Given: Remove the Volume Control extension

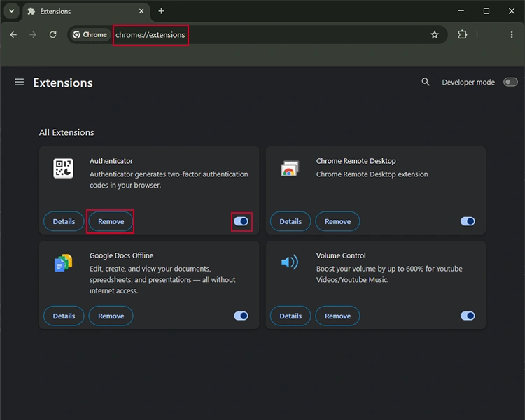Looking at the screenshot, I should tap(337, 316).
